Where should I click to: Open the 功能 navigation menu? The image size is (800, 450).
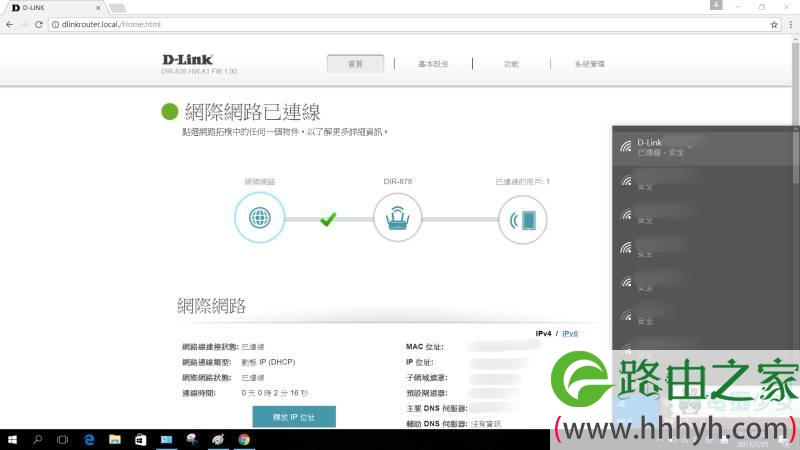pyautogui.click(x=511, y=64)
